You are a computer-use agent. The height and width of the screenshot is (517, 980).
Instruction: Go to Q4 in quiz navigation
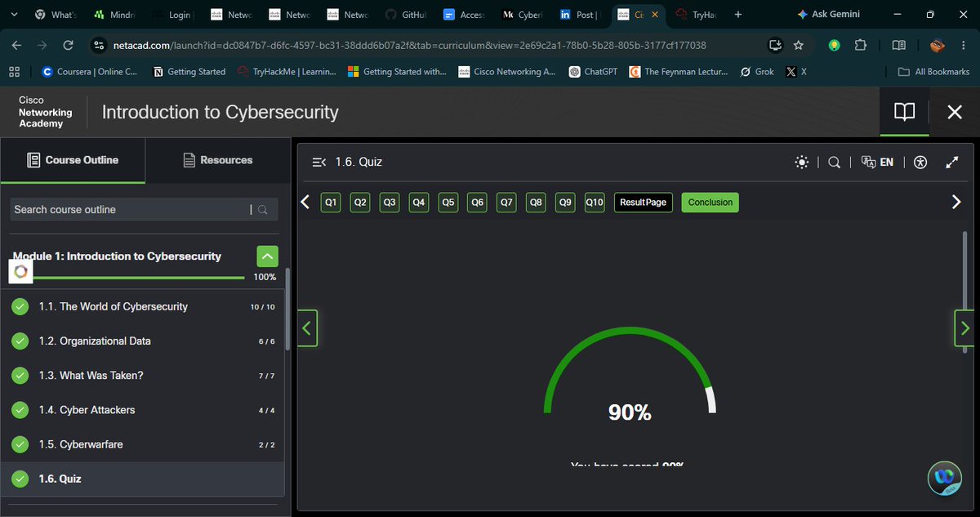click(x=419, y=203)
